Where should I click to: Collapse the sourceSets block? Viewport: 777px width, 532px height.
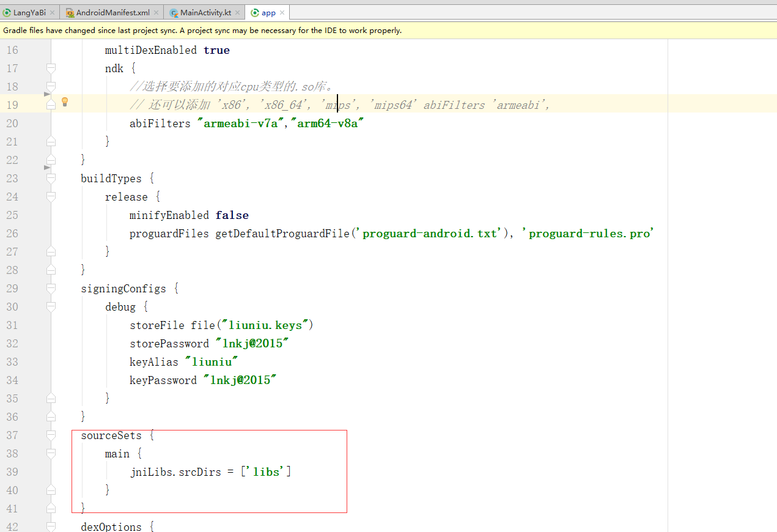(51, 435)
